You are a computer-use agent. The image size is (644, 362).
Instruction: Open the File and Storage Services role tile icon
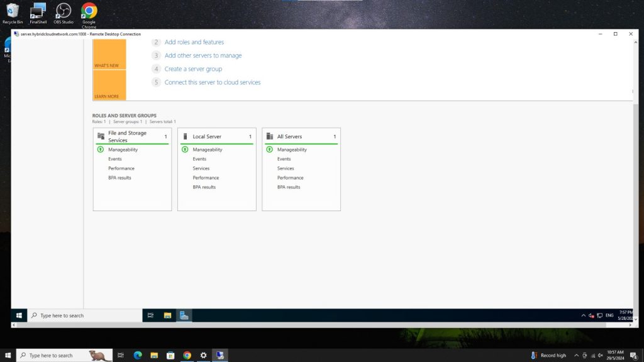101,135
